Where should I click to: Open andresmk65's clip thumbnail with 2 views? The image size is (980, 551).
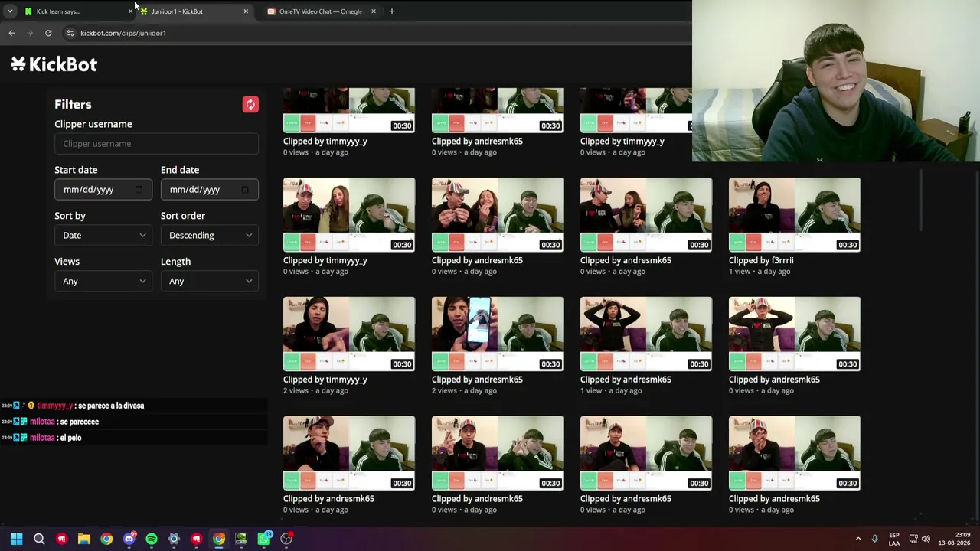498,334
